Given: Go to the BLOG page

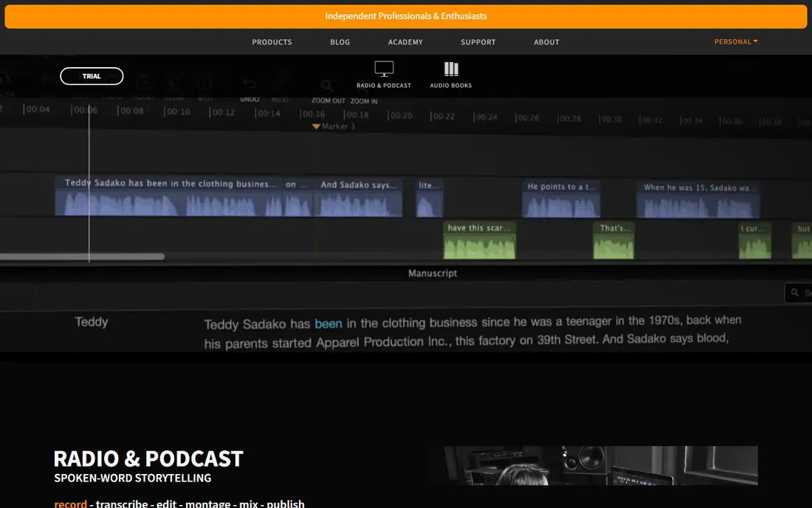Looking at the screenshot, I should point(340,42).
